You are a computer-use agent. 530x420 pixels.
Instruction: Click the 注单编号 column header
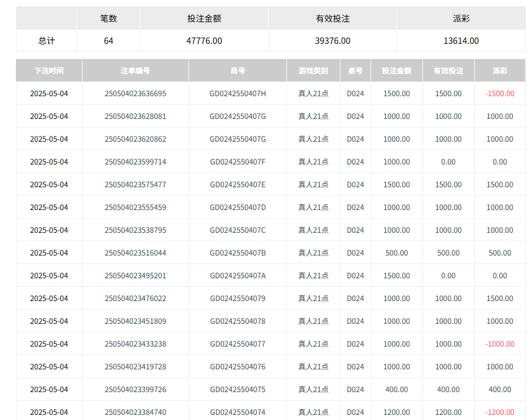click(x=135, y=71)
